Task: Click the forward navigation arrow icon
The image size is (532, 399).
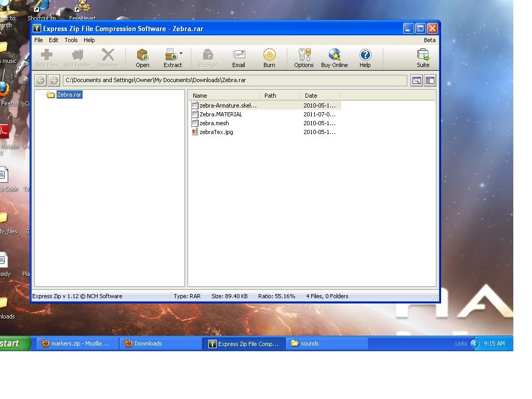Action: pos(54,81)
